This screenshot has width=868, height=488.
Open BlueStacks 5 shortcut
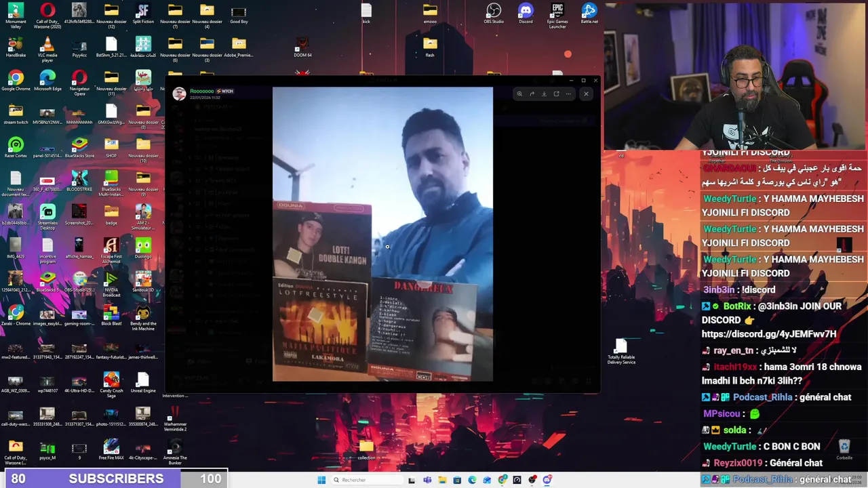(47, 281)
